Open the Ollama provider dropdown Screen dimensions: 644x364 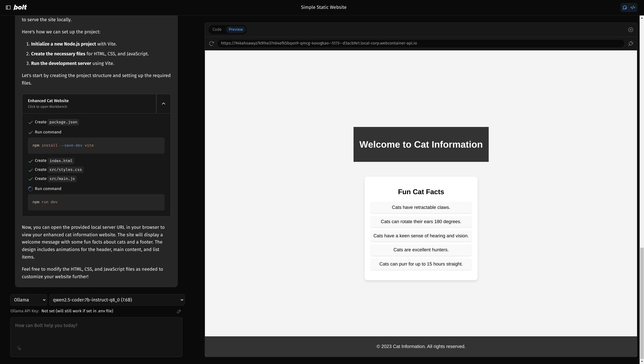[28, 300]
